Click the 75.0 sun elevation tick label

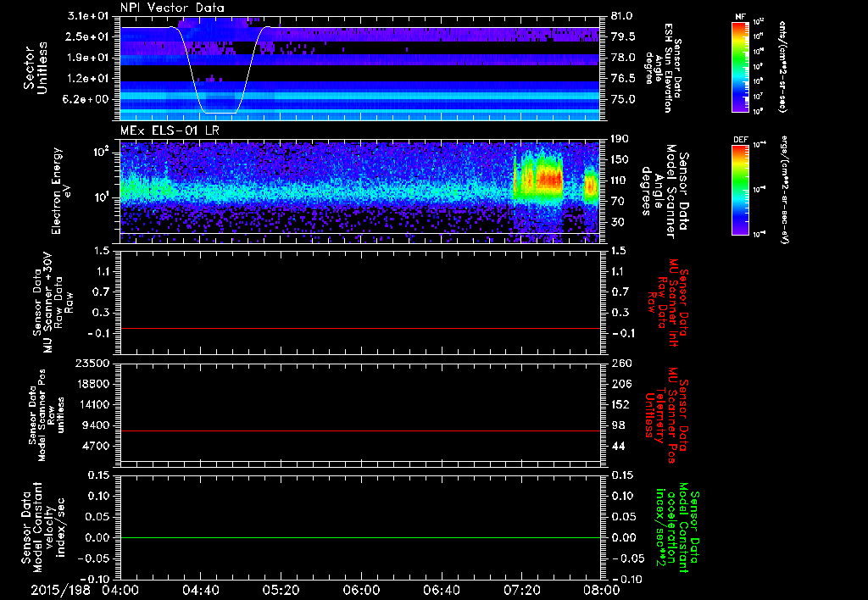(623, 99)
